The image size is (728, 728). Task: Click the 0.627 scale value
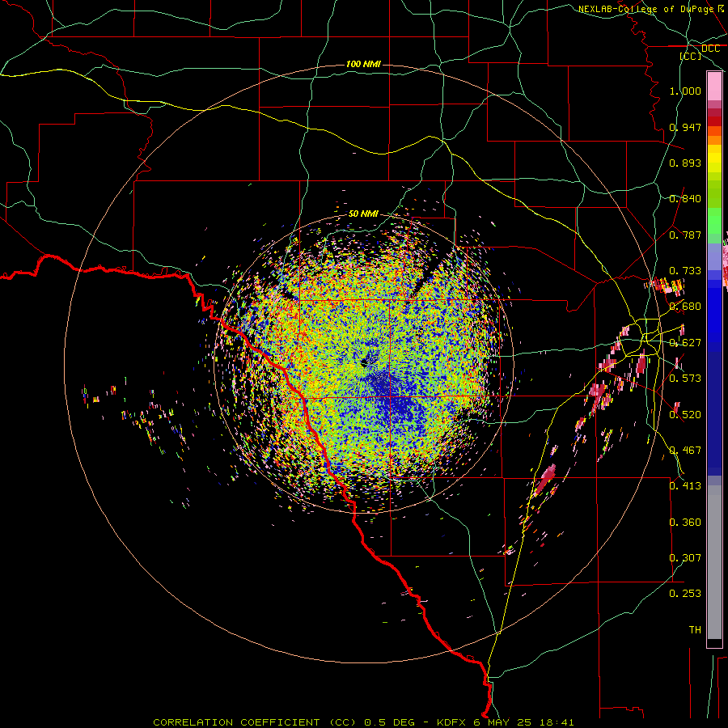(x=685, y=343)
